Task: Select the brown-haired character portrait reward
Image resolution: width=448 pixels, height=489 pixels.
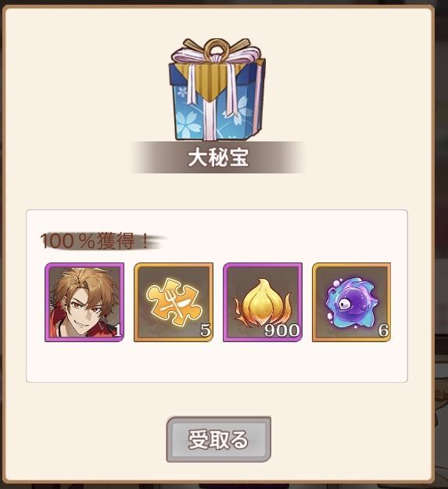Action: click(84, 302)
